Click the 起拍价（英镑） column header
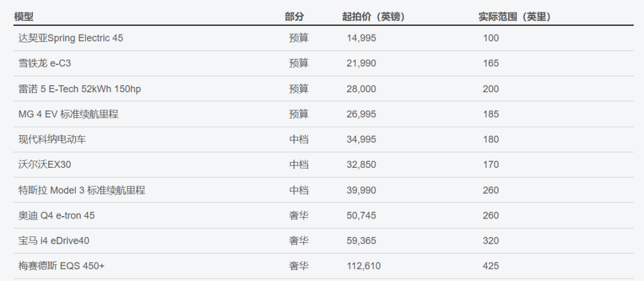This screenshot has height=281, width=644. pyautogui.click(x=373, y=17)
